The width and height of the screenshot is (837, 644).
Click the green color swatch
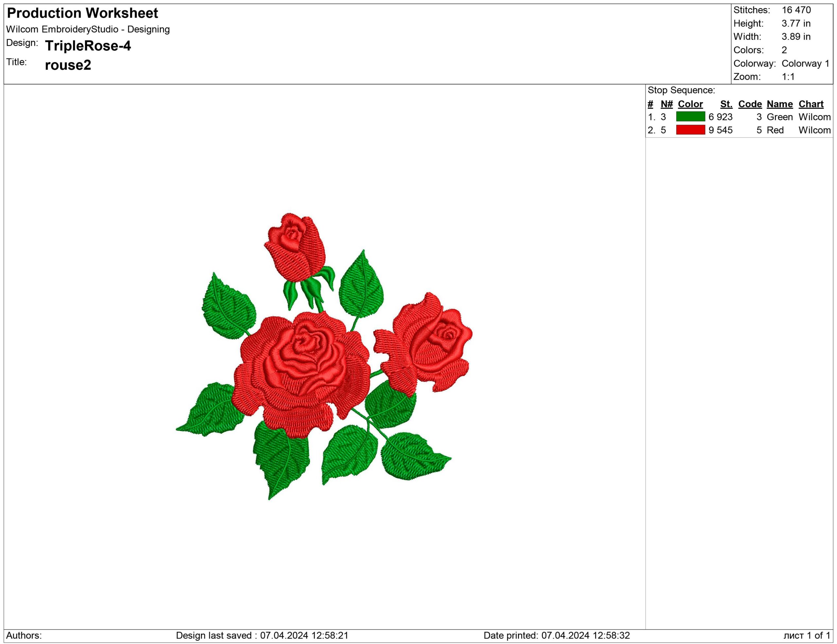pyautogui.click(x=690, y=116)
